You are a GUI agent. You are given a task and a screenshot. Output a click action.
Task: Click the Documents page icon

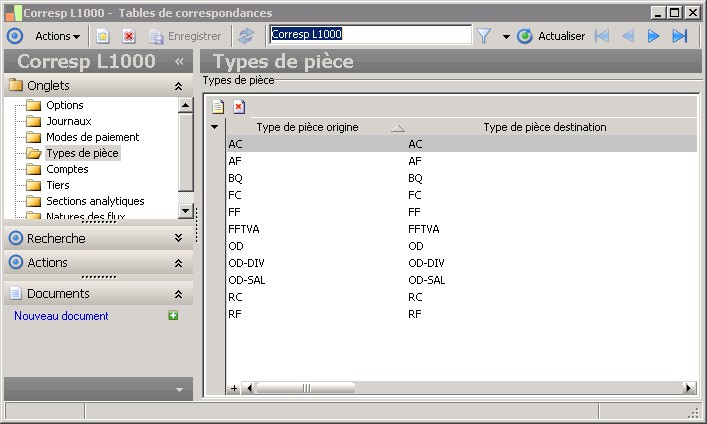point(16,294)
